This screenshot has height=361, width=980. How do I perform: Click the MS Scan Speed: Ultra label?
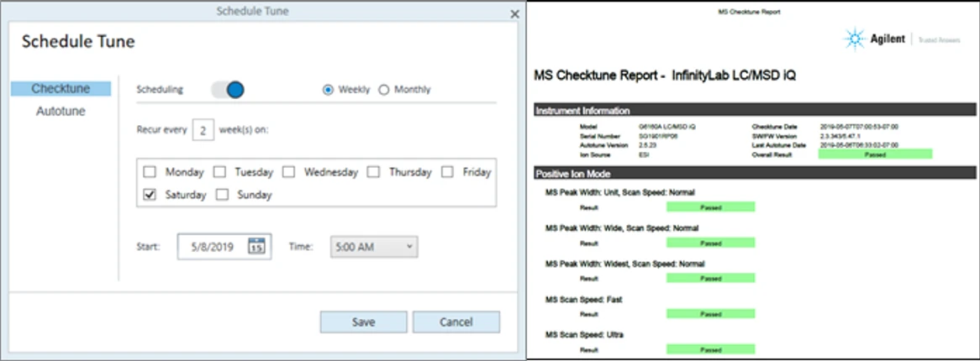(584, 335)
